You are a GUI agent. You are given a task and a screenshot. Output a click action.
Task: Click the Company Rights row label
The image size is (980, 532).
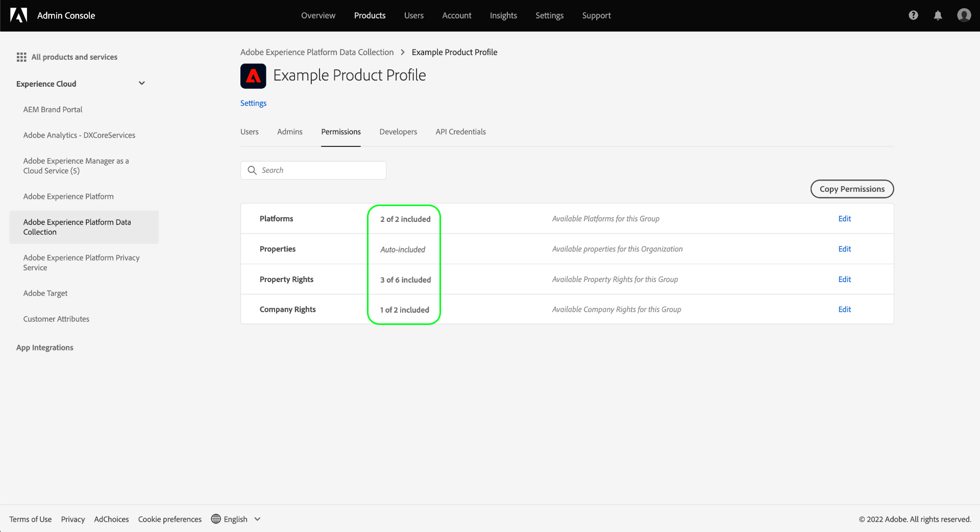(x=287, y=309)
